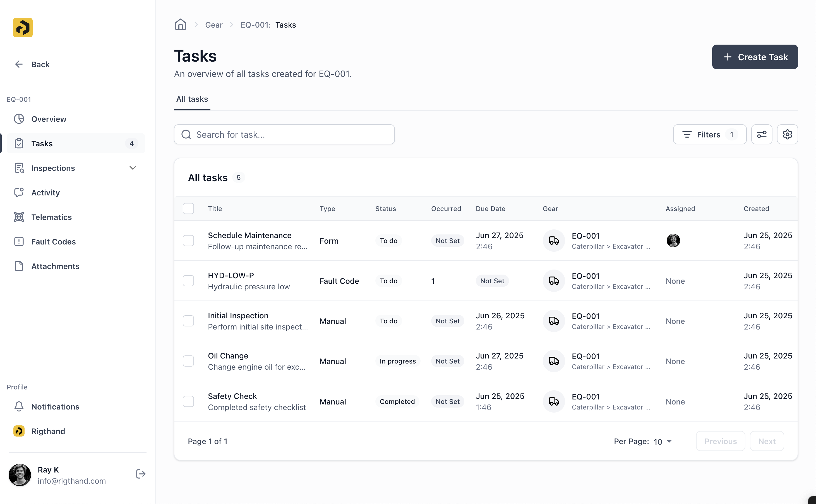
Task: Open the Attachments section
Action: tap(55, 266)
